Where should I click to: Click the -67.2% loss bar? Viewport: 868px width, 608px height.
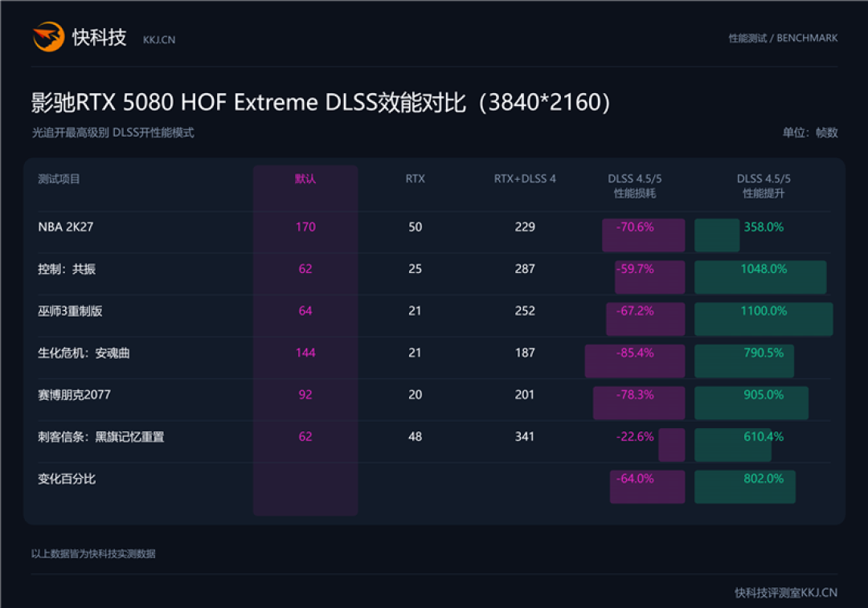point(645,319)
